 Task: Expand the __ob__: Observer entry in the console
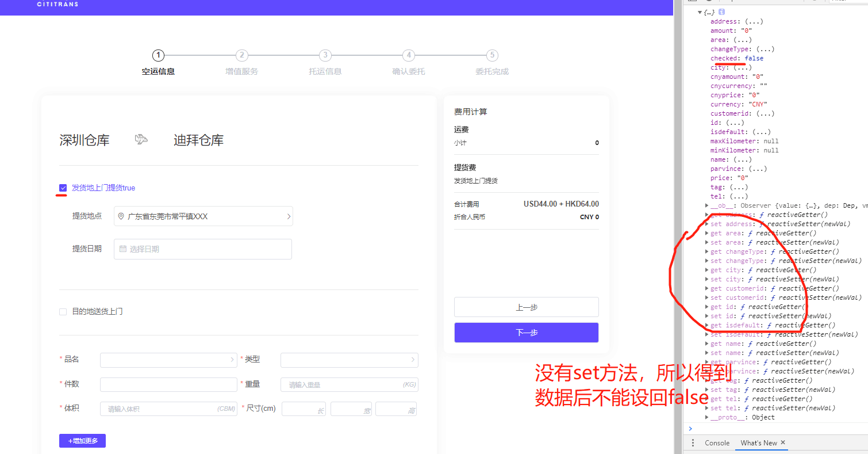pos(706,205)
